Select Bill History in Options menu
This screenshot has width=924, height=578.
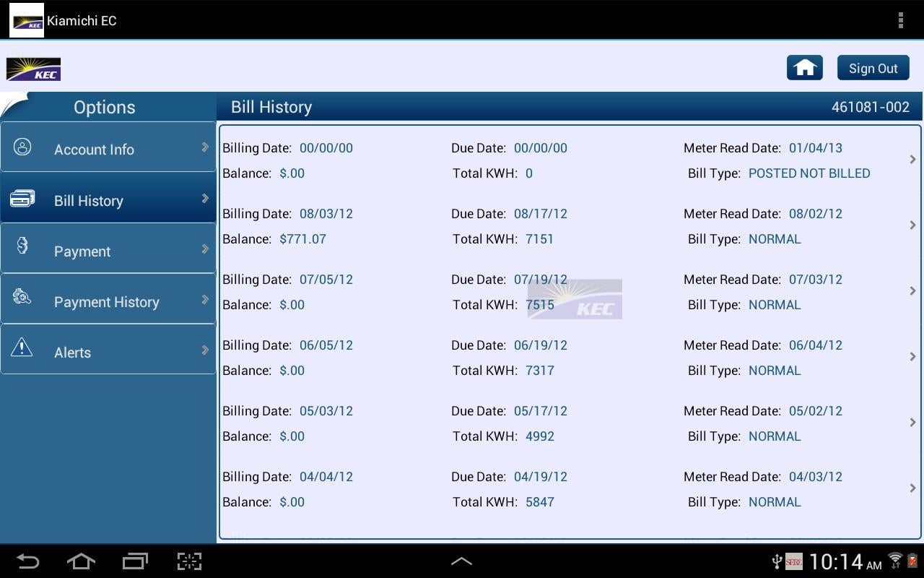(108, 198)
